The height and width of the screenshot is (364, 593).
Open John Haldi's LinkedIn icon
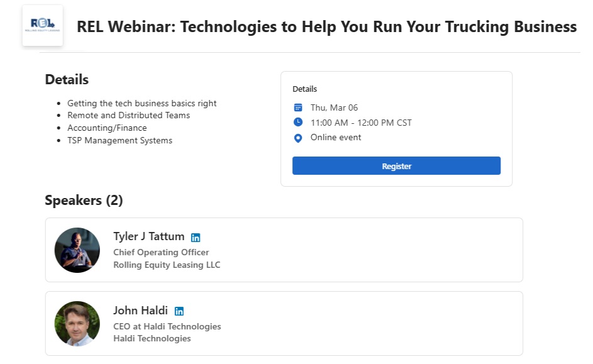click(179, 311)
